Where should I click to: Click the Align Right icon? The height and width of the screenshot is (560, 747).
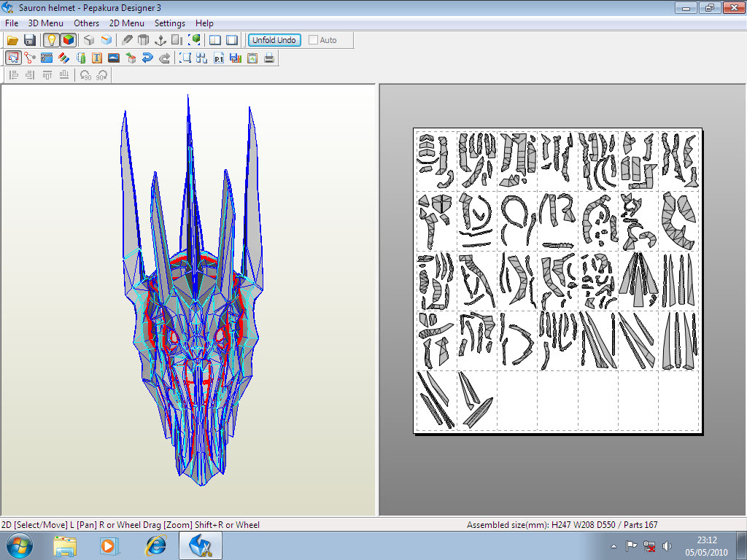coord(30,75)
